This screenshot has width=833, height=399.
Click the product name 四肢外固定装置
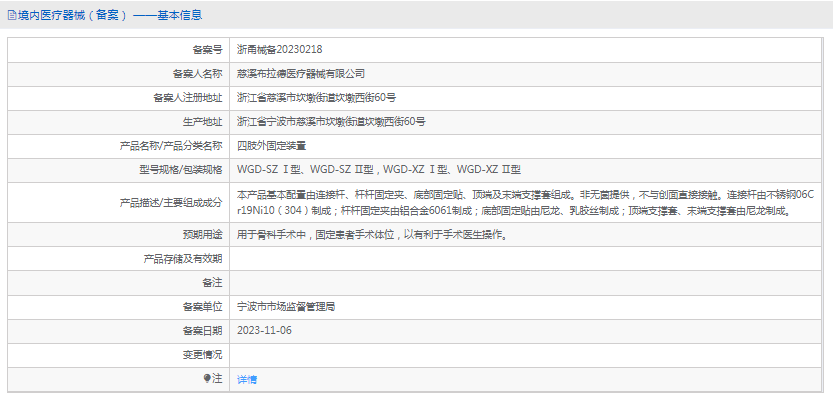coord(271,146)
